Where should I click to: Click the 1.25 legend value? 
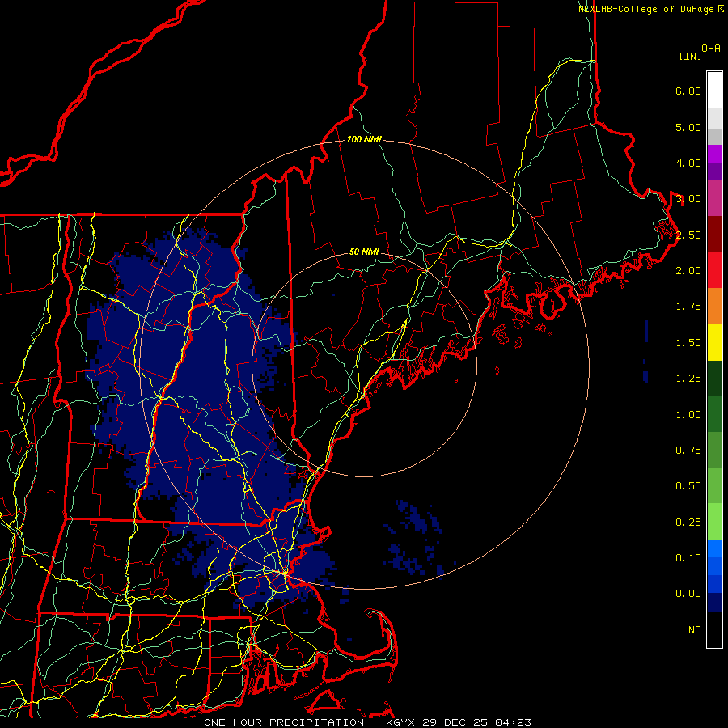pyautogui.click(x=688, y=379)
